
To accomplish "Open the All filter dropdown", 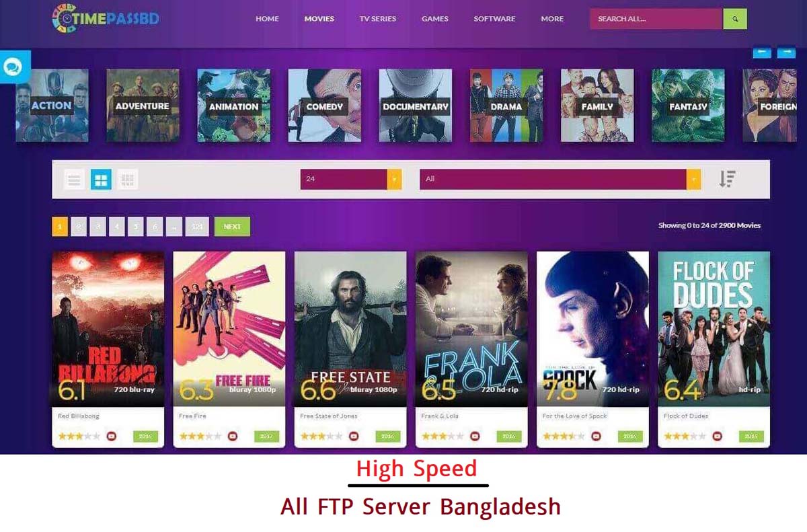I will (x=560, y=179).
